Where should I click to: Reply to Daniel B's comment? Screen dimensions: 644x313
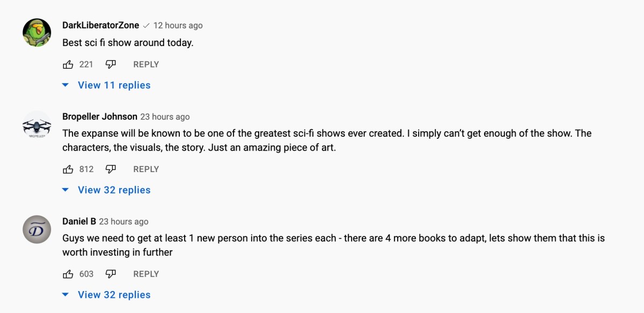pyautogui.click(x=146, y=274)
